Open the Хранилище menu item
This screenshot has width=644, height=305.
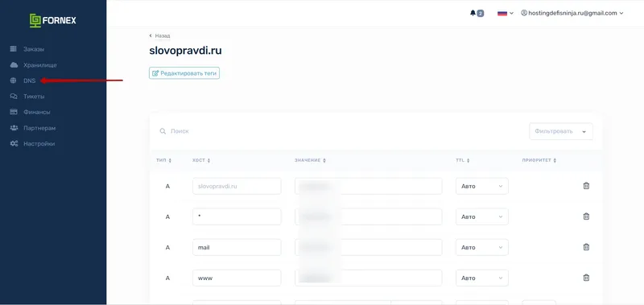pos(39,65)
